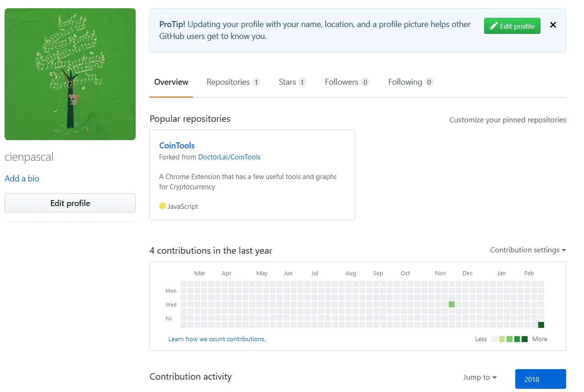Click the cienpascal username text
Viewport: 584px width, 392px height.
click(x=29, y=157)
